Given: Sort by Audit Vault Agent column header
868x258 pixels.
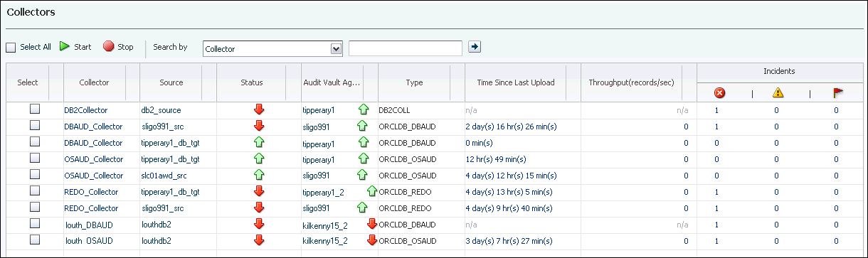Looking at the screenshot, I should click(x=332, y=82).
